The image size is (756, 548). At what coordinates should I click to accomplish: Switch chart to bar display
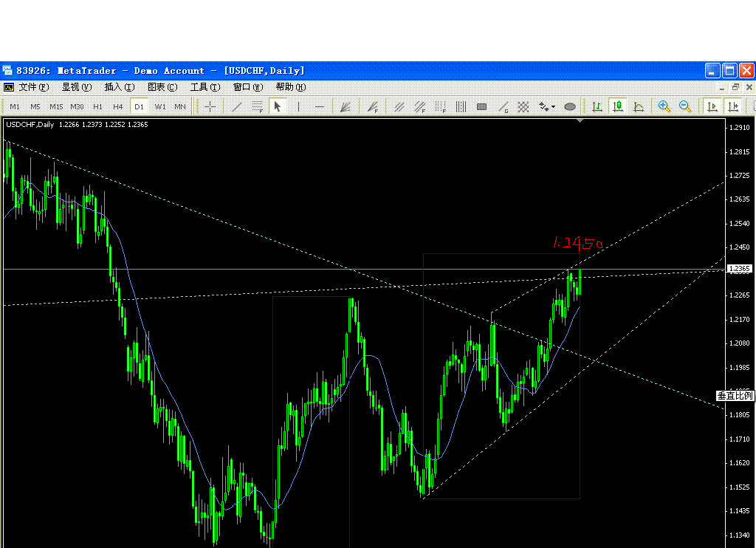(x=597, y=106)
